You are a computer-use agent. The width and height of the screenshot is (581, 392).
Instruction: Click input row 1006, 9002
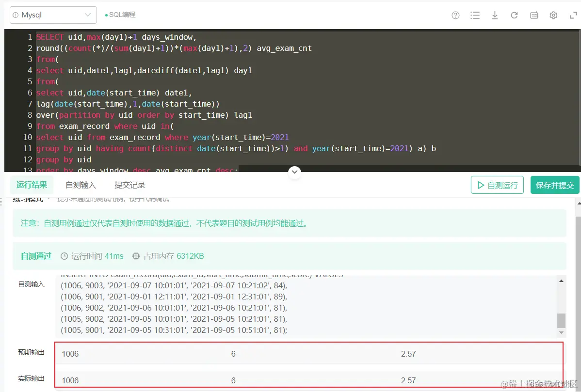[x=174, y=308]
